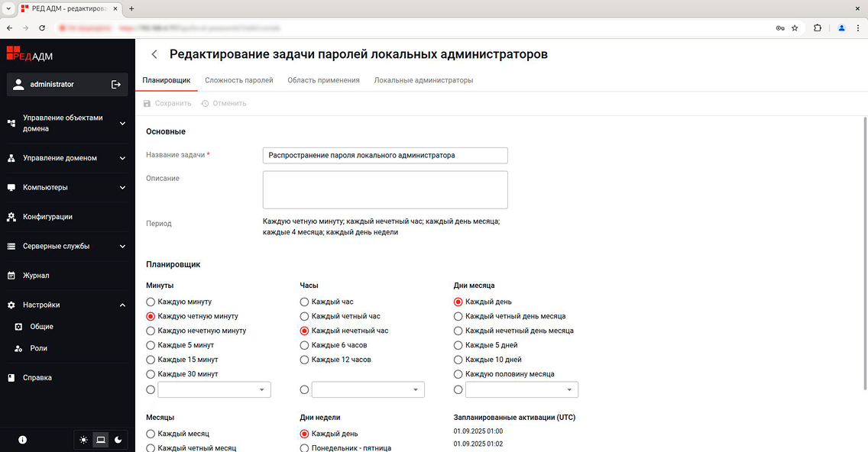Click the Роли icon in sidebar
The width and height of the screenshot is (868, 452).
click(18, 348)
